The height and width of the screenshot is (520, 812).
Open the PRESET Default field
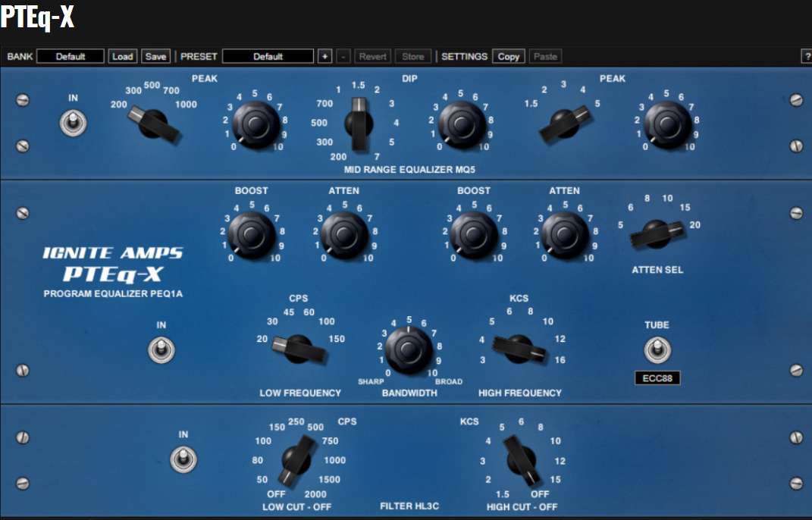tap(268, 56)
